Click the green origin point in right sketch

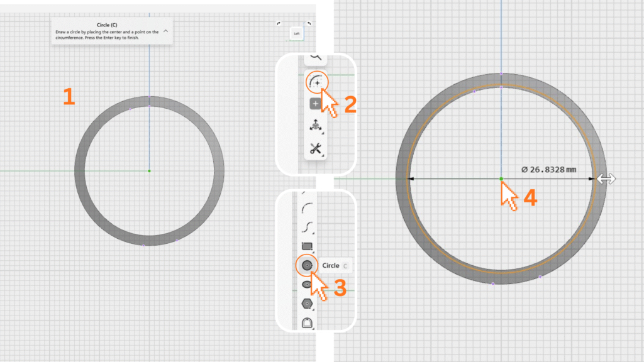501,179
